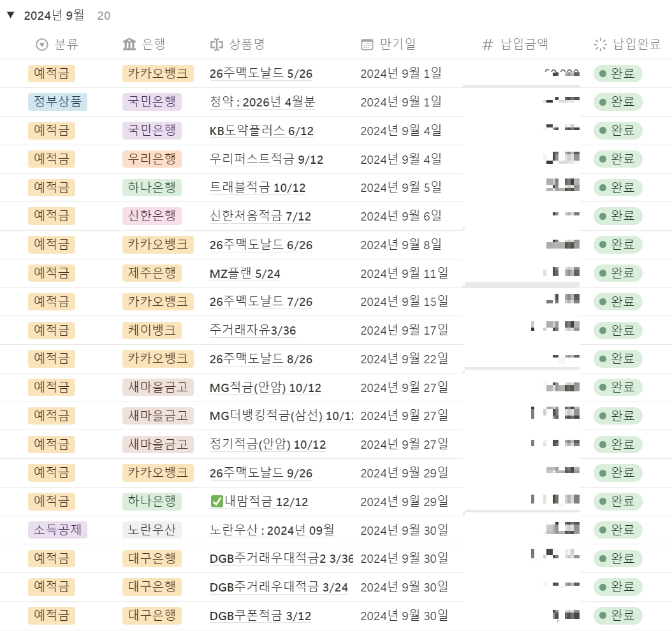Click the date 2024년 9월 11일
This screenshot has width=672, height=631.
tap(404, 273)
